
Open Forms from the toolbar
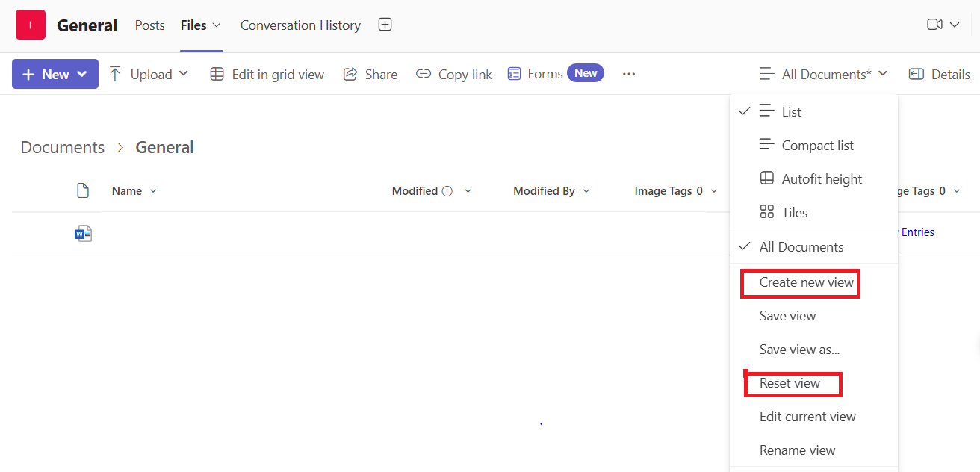(x=535, y=74)
